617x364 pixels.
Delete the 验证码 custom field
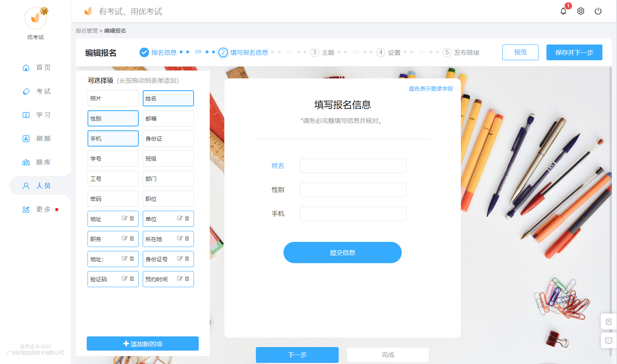132,279
